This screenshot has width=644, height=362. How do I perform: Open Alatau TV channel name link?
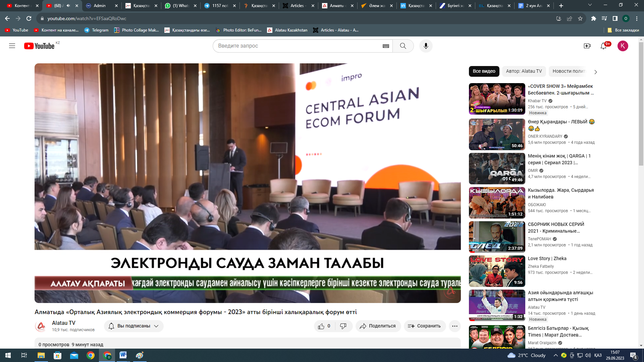coord(64,323)
